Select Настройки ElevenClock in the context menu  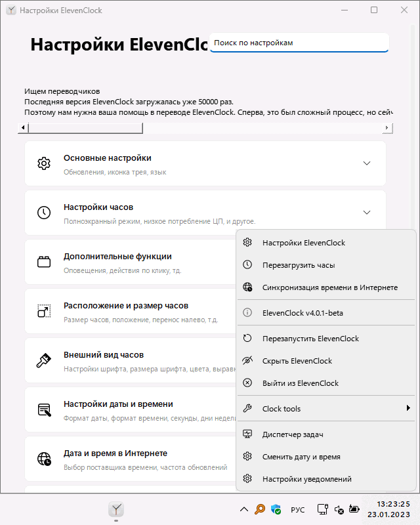[326, 243]
